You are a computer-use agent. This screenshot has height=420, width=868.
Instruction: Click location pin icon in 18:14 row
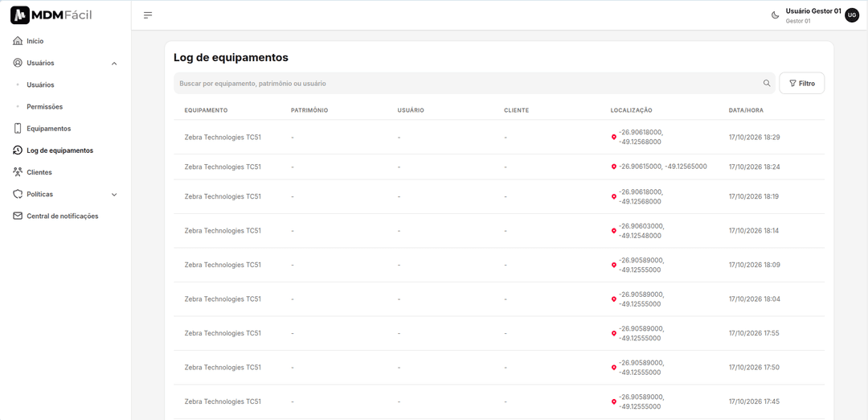[x=614, y=230]
